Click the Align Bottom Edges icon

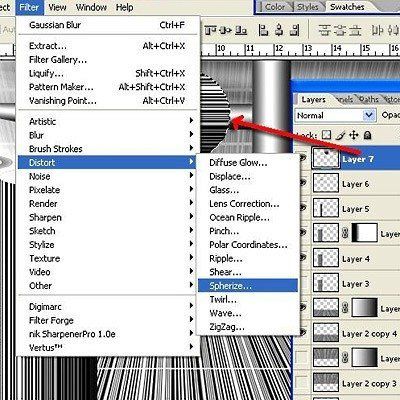(x=241, y=31)
